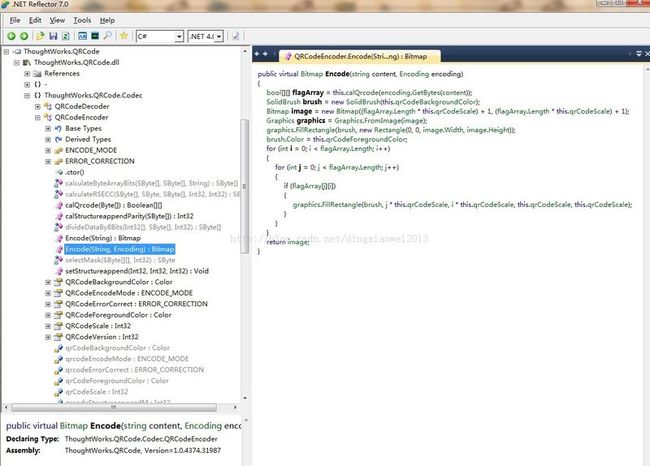Click the green Back navigation arrow
650x466 pixels.
(11, 36)
